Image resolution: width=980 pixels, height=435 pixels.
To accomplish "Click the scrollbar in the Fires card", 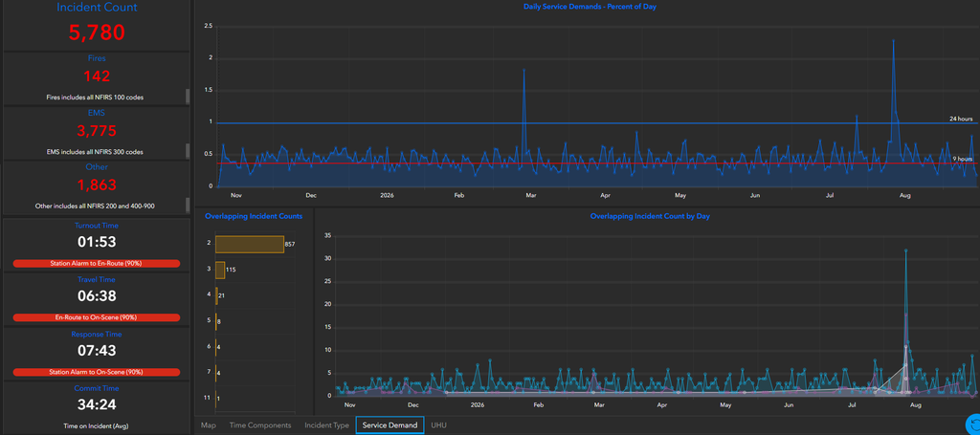I will pyautogui.click(x=188, y=97).
